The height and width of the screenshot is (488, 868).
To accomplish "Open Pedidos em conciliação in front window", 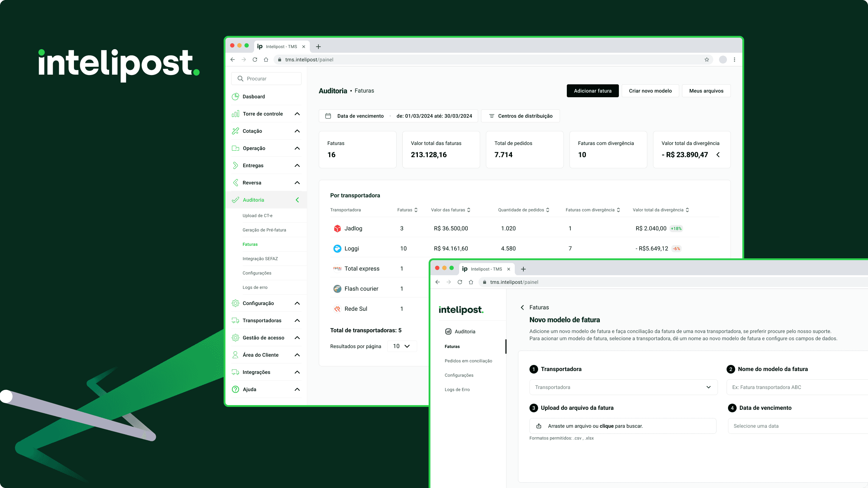I will click(x=468, y=361).
